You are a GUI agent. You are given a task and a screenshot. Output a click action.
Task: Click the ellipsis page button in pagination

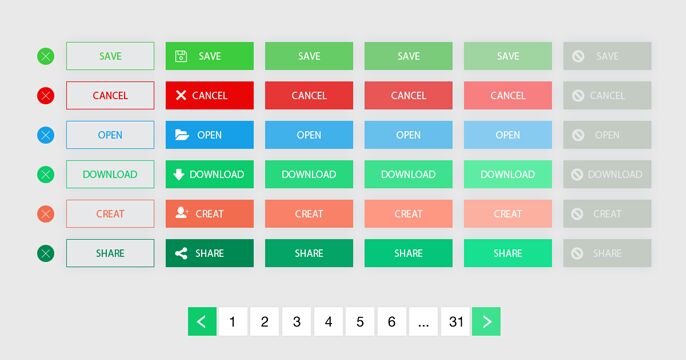tap(423, 322)
